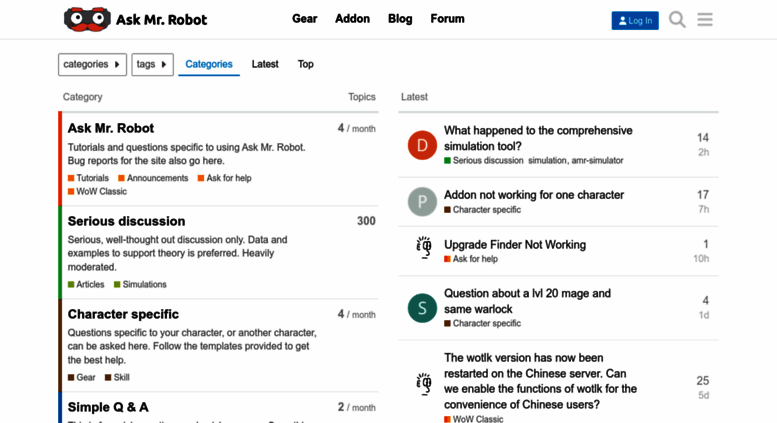Open the search magnifier icon
This screenshot has height=423, width=777.
[x=677, y=20]
